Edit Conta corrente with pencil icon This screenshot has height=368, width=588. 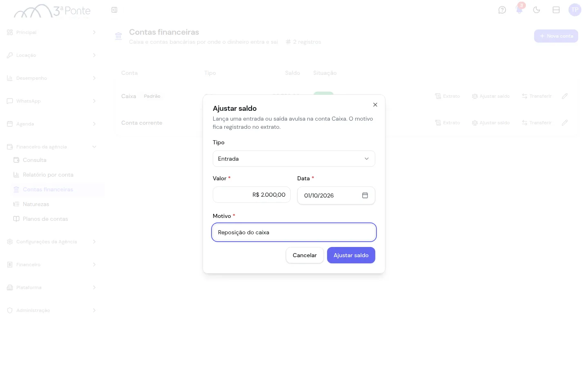[565, 123]
